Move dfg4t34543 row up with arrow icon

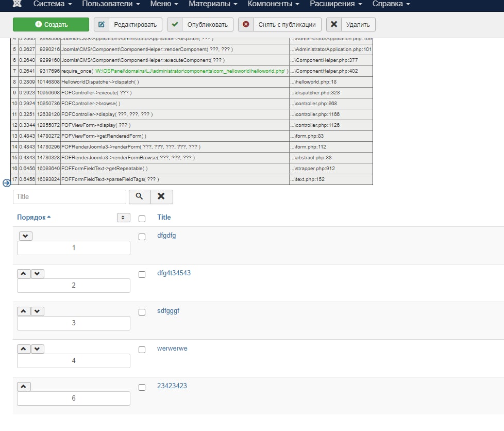[x=24, y=274]
